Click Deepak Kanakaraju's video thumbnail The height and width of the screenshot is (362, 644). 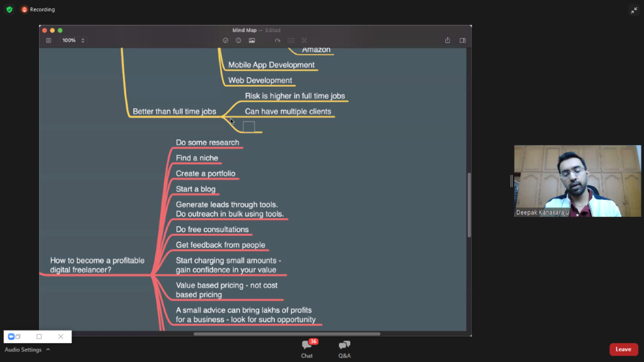click(577, 181)
